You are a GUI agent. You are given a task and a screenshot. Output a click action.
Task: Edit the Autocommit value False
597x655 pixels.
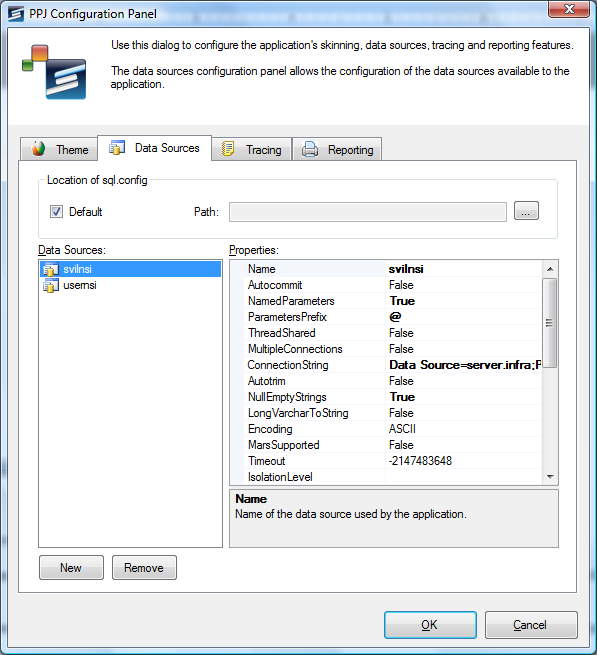[x=464, y=285]
